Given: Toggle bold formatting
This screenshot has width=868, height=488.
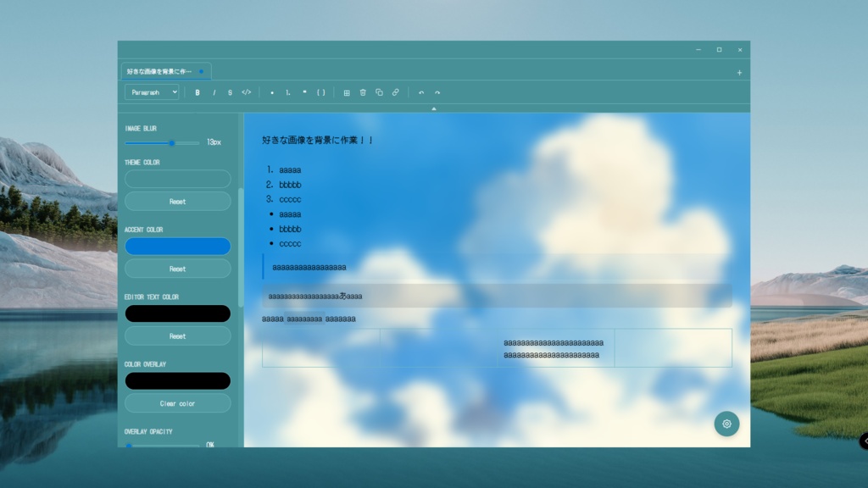Looking at the screenshot, I should (197, 92).
